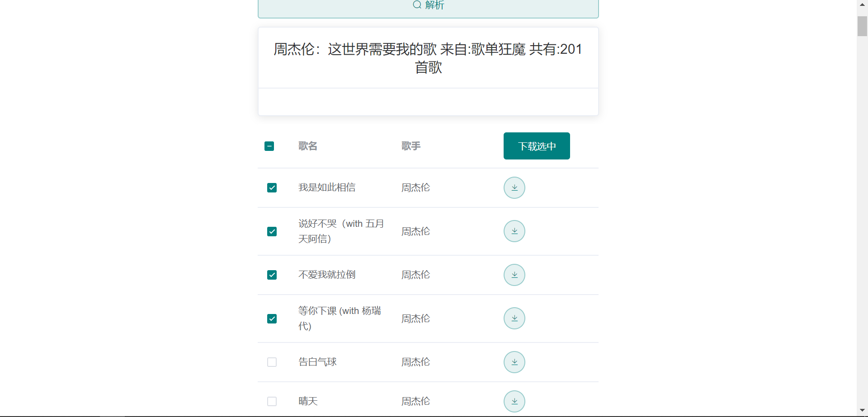Check the 告白气球 song checkbox
Screen dimensions: 868x417
[272, 362]
